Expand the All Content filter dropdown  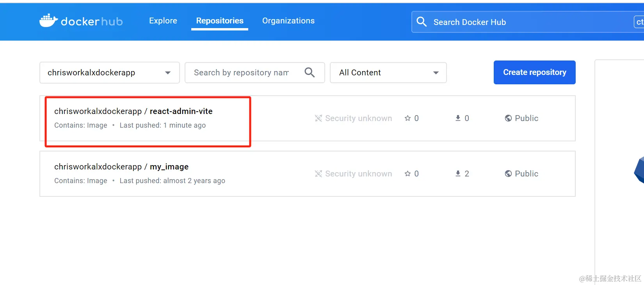click(388, 73)
